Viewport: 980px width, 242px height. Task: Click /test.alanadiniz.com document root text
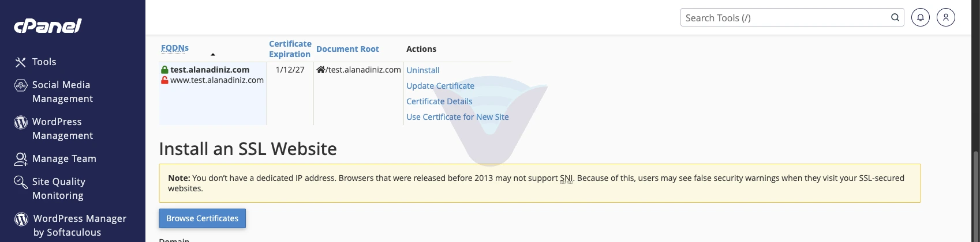pyautogui.click(x=364, y=70)
